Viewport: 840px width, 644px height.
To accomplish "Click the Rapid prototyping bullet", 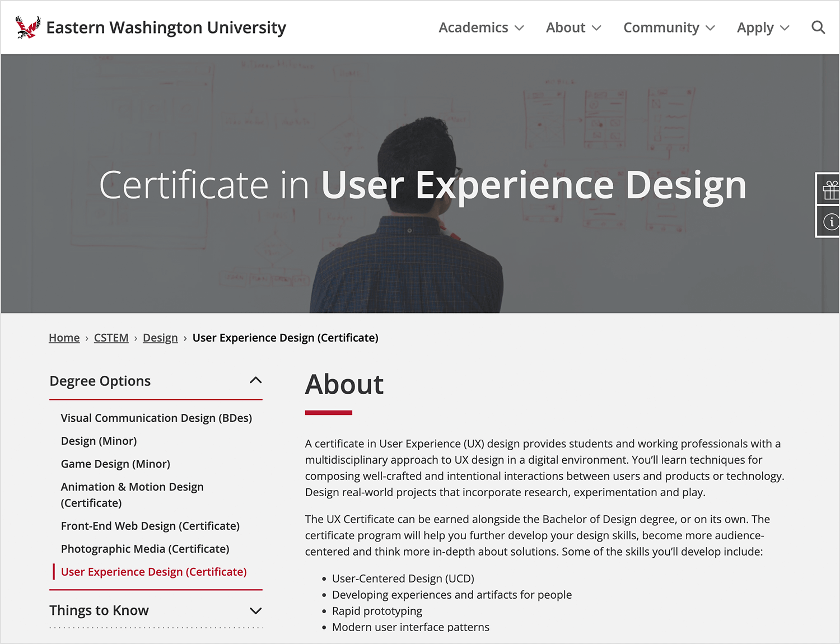I will click(x=377, y=611).
